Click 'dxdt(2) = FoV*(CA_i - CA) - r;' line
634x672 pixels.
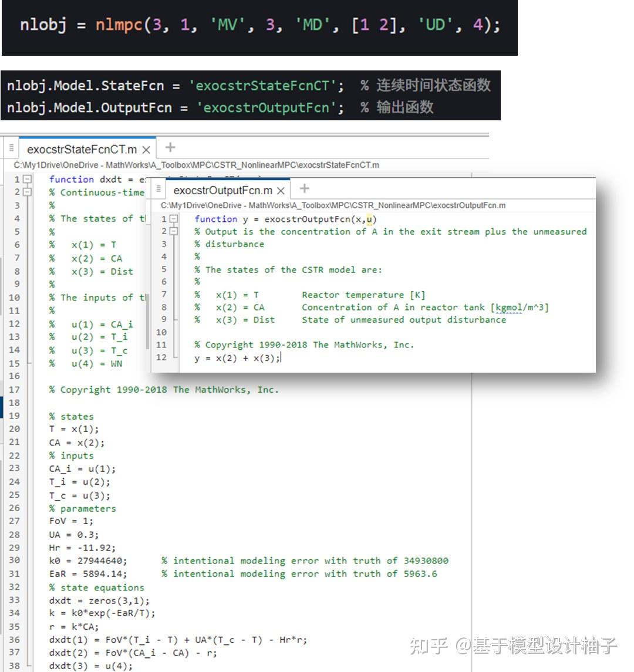point(133,653)
